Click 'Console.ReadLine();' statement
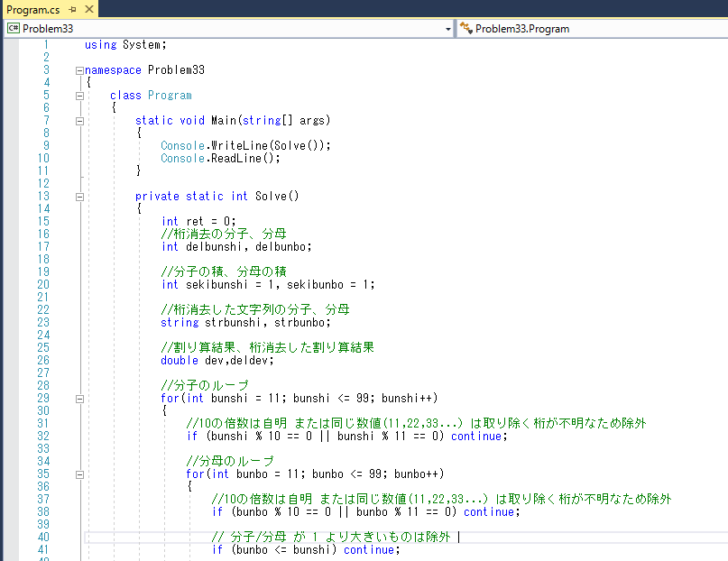728x561 pixels. point(220,158)
